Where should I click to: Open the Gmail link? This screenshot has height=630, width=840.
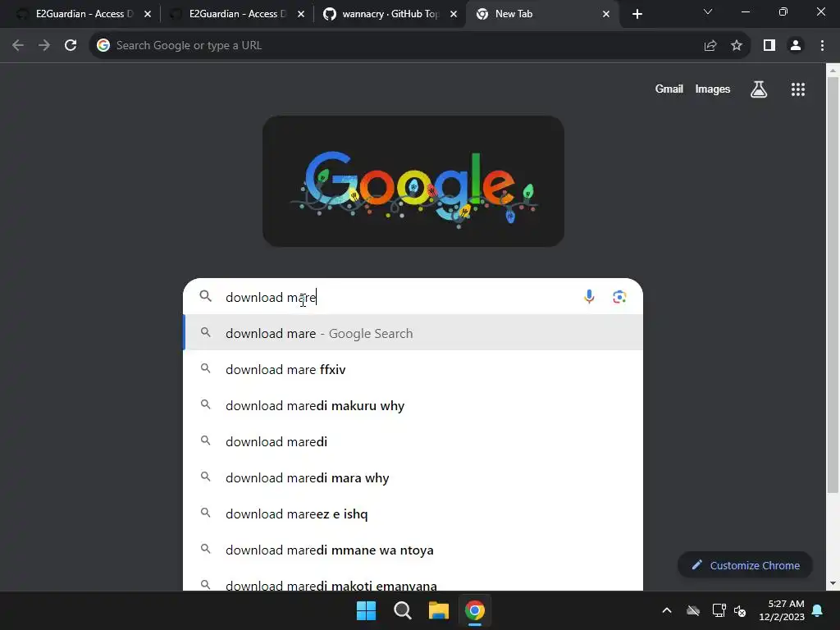[x=669, y=89]
